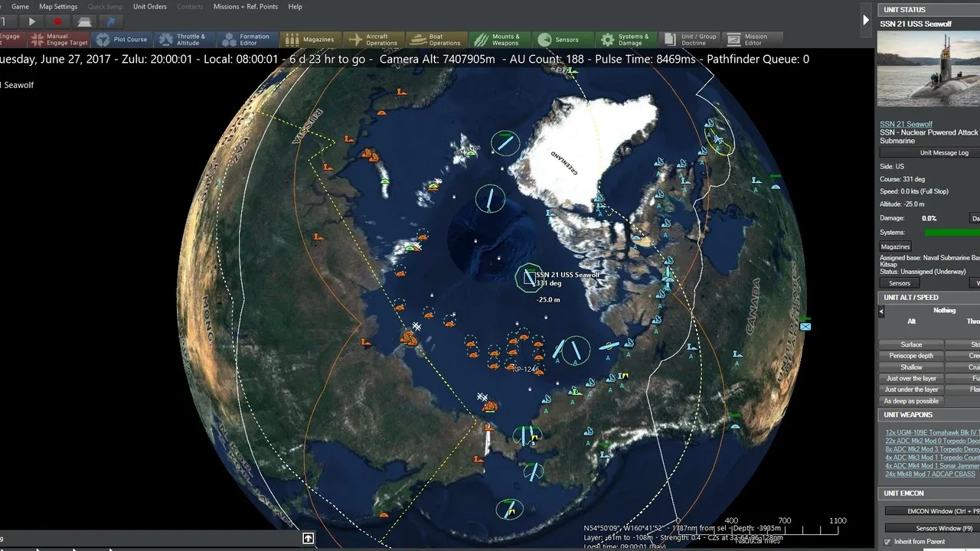This screenshot has width=980, height=551.
Task: Click the red record button
Action: [57, 21]
